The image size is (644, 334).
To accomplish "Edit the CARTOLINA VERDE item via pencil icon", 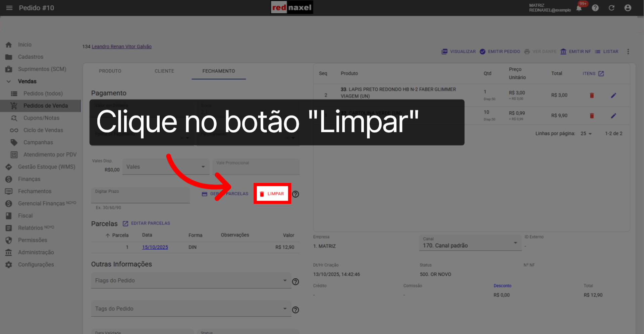I will click(613, 116).
